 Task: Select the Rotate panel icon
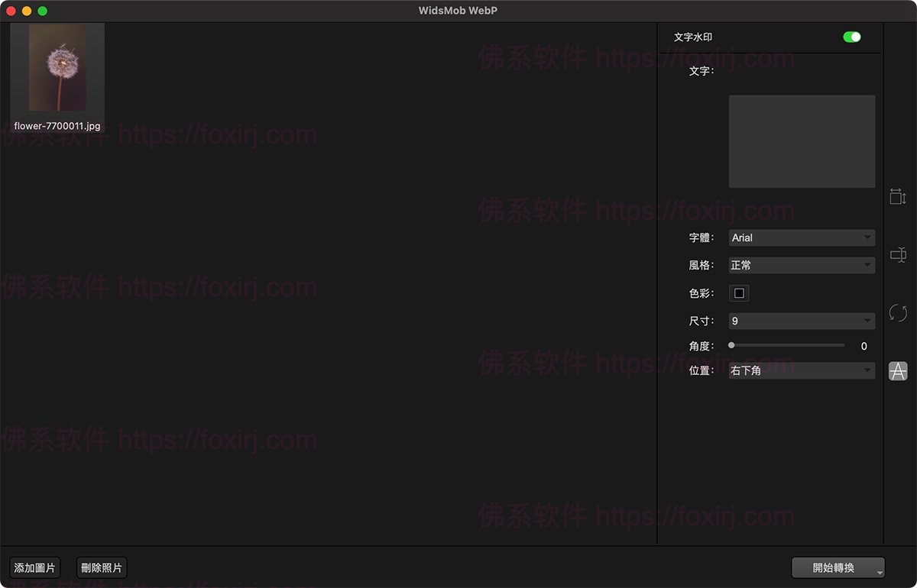(898, 312)
